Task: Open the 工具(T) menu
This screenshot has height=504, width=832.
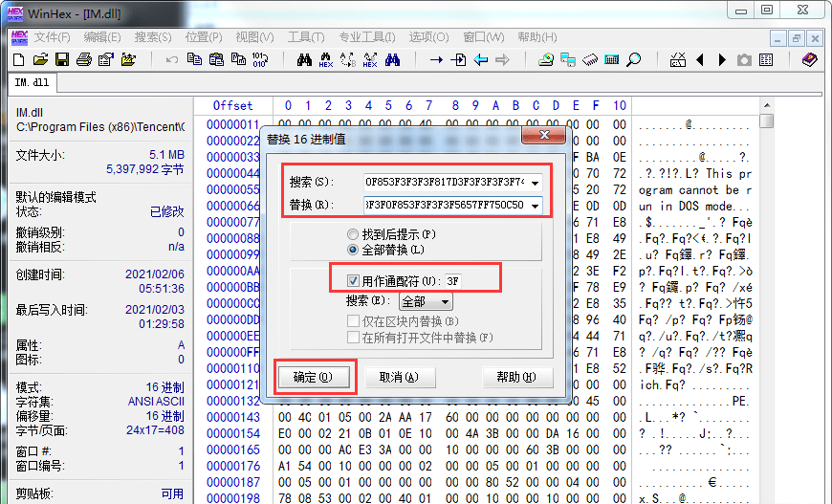Action: coord(306,37)
